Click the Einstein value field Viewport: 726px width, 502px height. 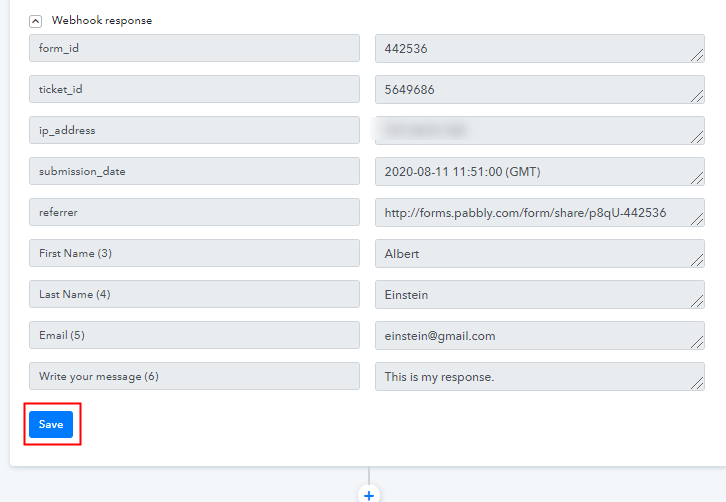coord(539,294)
